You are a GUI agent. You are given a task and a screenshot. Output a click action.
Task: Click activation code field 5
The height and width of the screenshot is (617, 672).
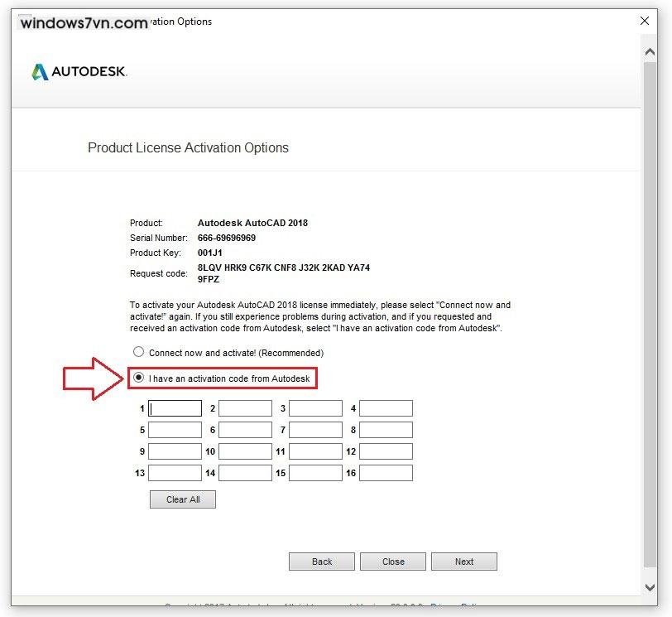click(175, 429)
